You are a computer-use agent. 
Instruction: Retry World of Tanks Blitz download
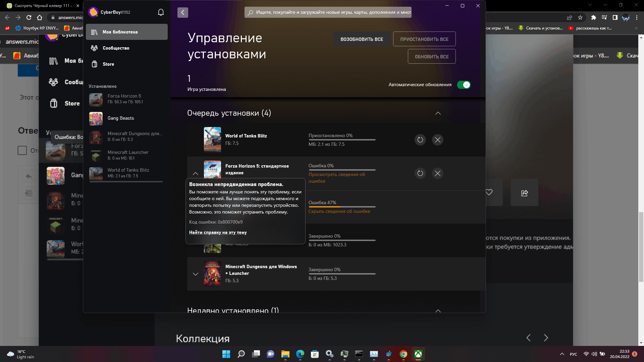coord(420,140)
